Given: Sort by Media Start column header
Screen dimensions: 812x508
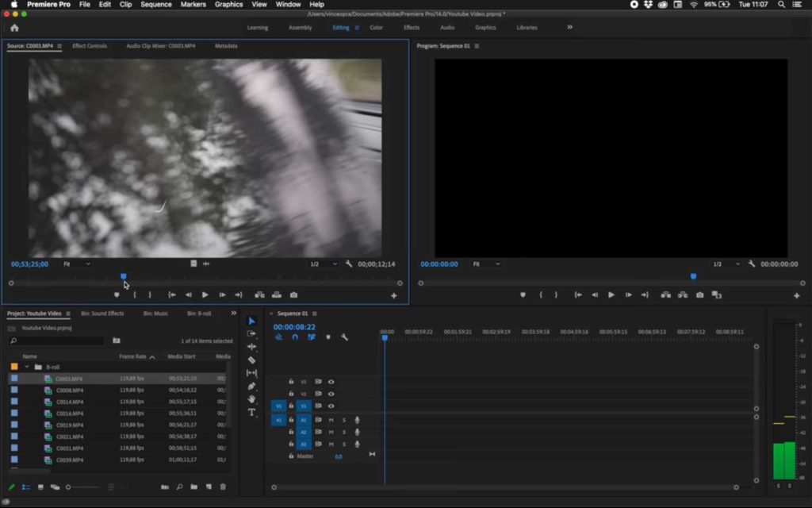Looking at the screenshot, I should 182,356.
